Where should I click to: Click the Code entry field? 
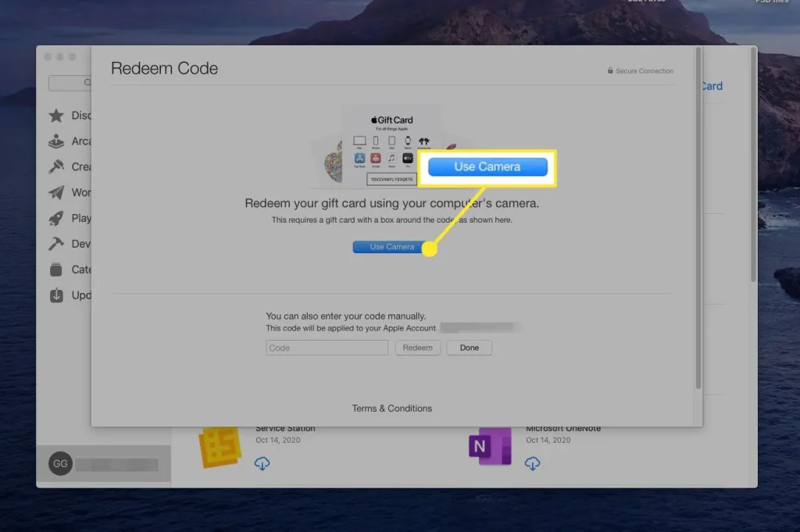[327, 348]
